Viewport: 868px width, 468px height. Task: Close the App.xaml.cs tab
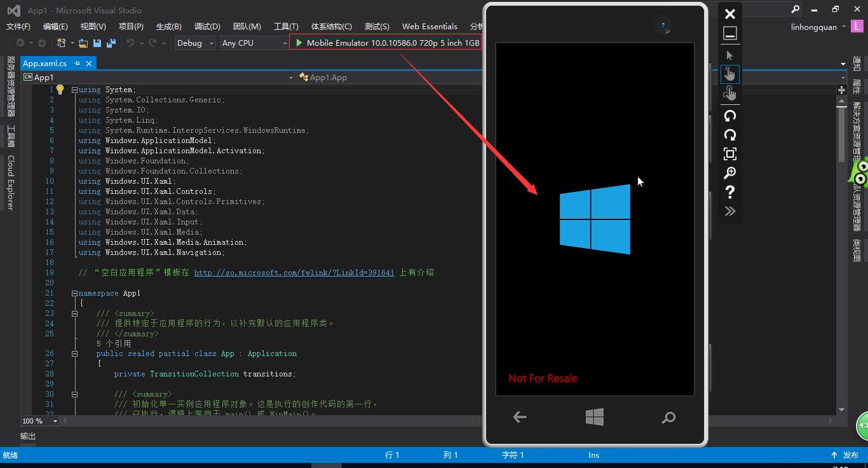(89, 64)
